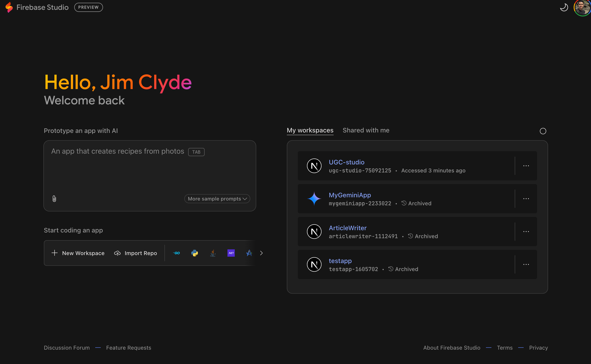Open the UGC-studio options menu (three dots)
The height and width of the screenshot is (364, 591).
tap(526, 166)
